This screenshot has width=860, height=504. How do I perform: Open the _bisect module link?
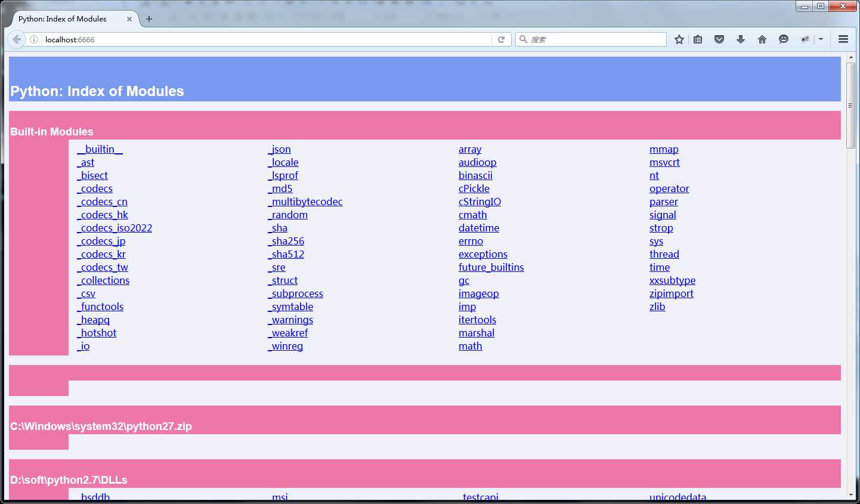pyautogui.click(x=92, y=175)
